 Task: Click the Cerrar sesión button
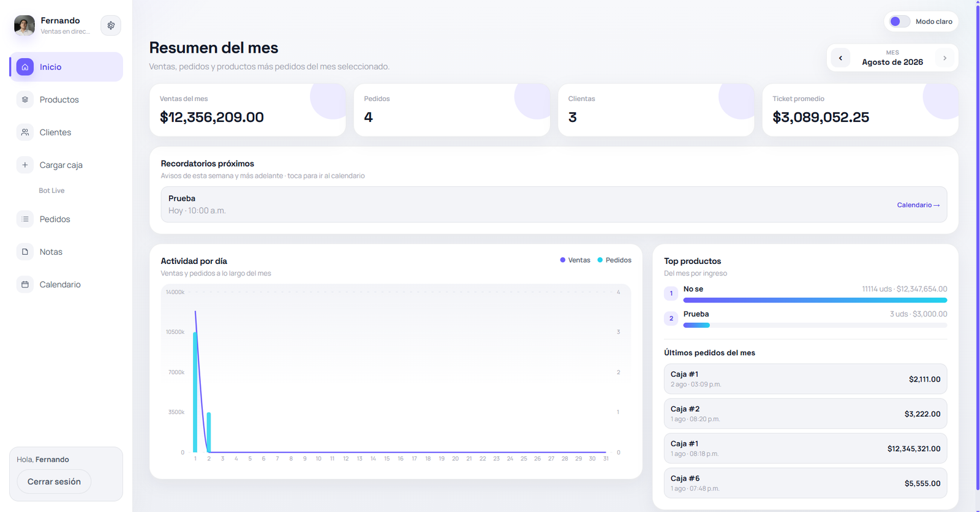click(x=54, y=481)
